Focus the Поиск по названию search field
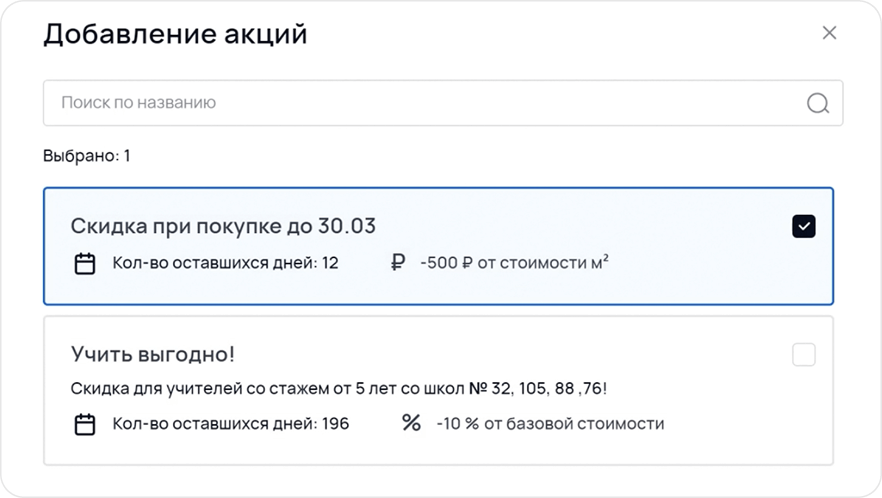The image size is (882, 498). tap(420, 103)
